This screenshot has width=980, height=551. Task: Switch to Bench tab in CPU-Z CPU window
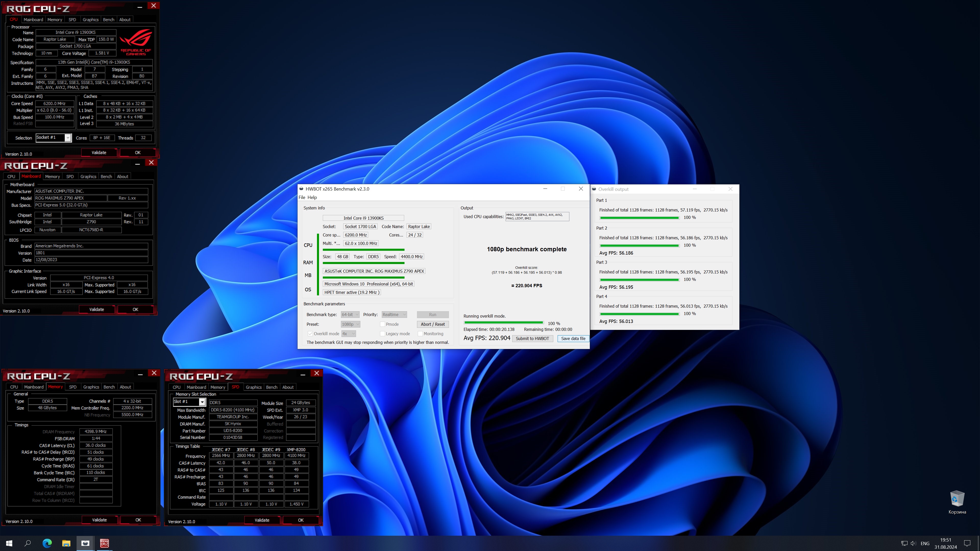[x=108, y=19]
